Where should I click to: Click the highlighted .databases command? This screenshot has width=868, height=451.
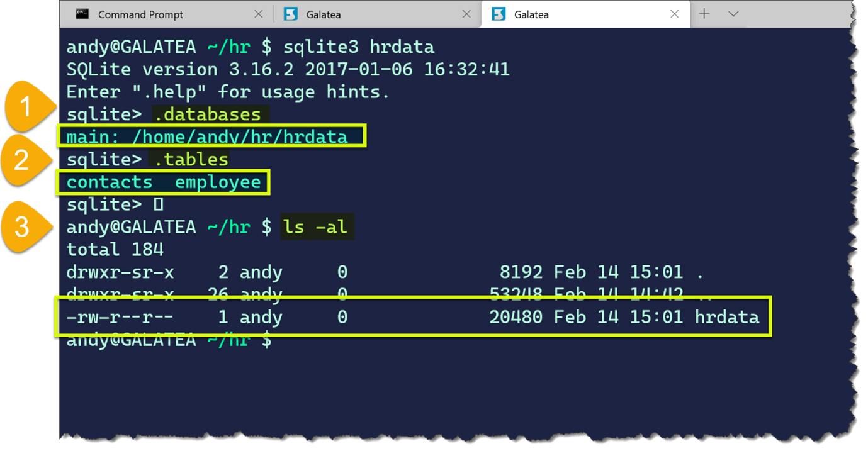coord(210,114)
